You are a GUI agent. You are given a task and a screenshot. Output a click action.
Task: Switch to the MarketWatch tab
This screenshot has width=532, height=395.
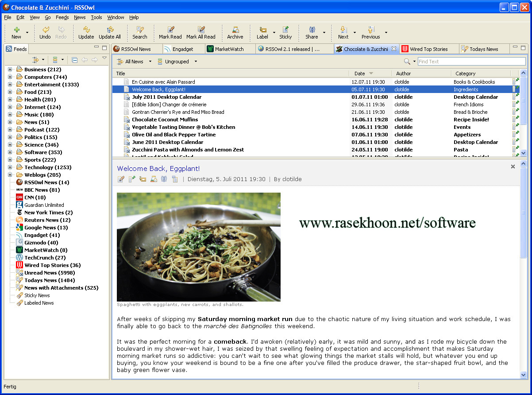click(229, 49)
